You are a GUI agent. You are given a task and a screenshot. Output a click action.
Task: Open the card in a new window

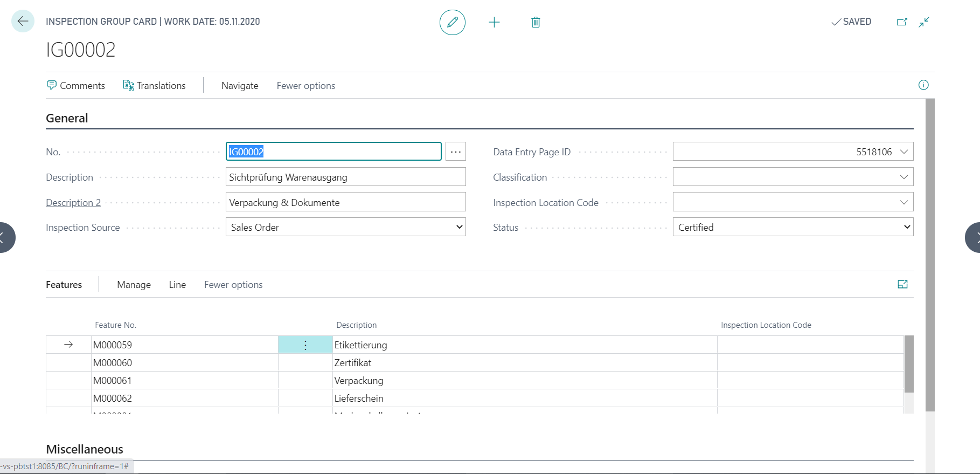pos(902,22)
